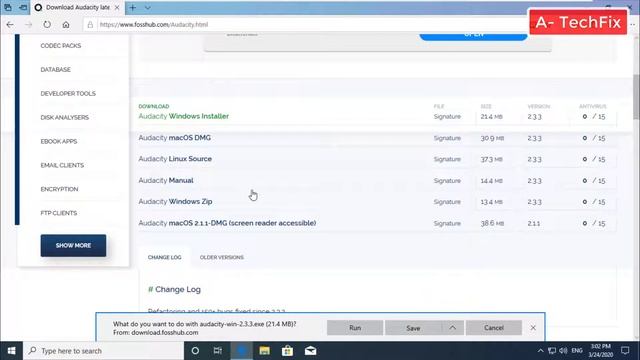This screenshot has height=360, width=640.
Task: Open the Disk Analysers category
Action: tap(64, 118)
